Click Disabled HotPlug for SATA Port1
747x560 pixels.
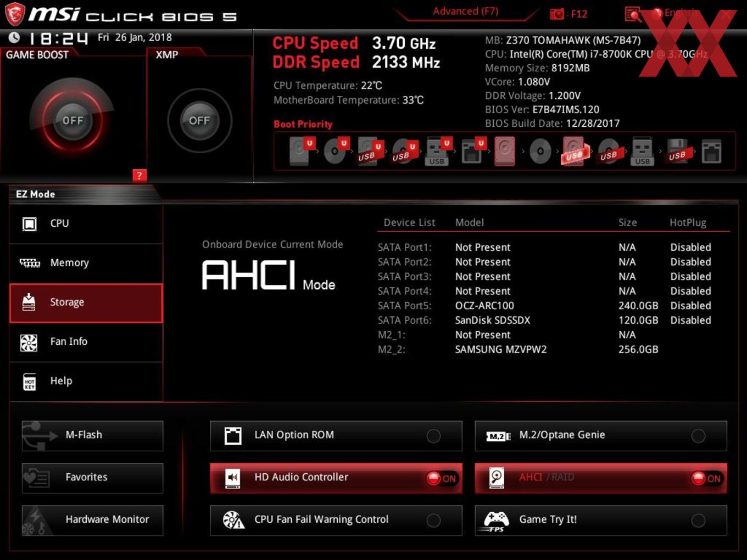pyautogui.click(x=690, y=248)
